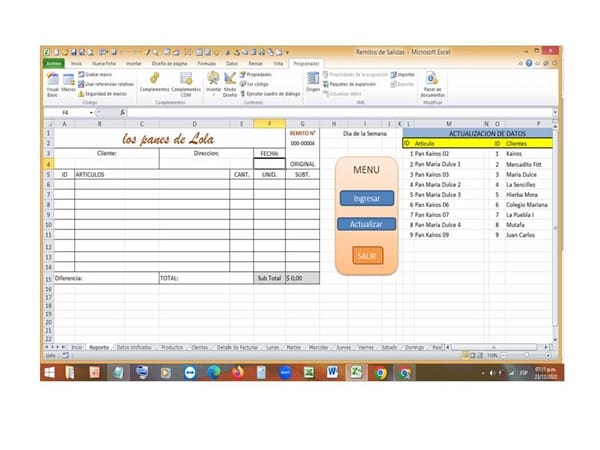The height and width of the screenshot is (450, 600).
Task: Toggle Modo Diseño in ribbon
Action: tap(230, 84)
